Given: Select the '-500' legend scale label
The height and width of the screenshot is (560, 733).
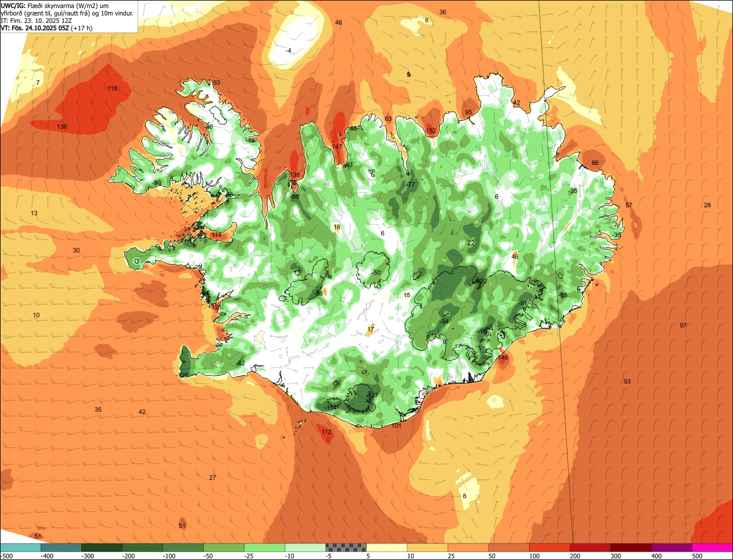Looking at the screenshot, I should [7, 556].
